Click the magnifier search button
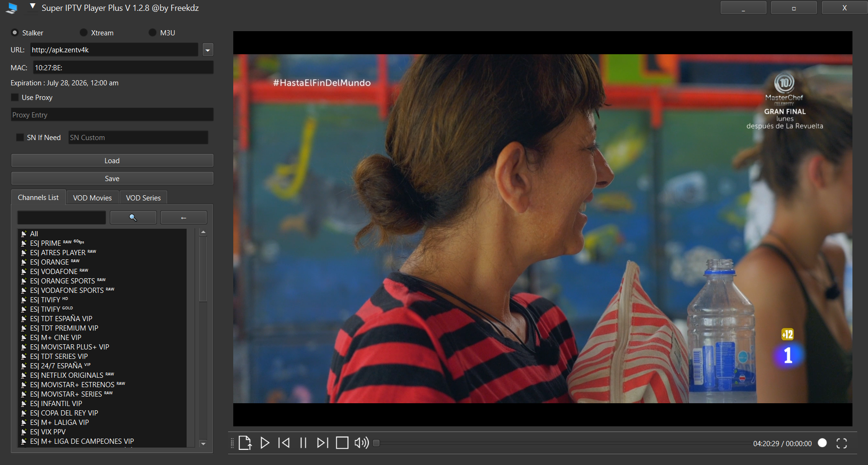Screen dimensions: 868x465 point(133,217)
